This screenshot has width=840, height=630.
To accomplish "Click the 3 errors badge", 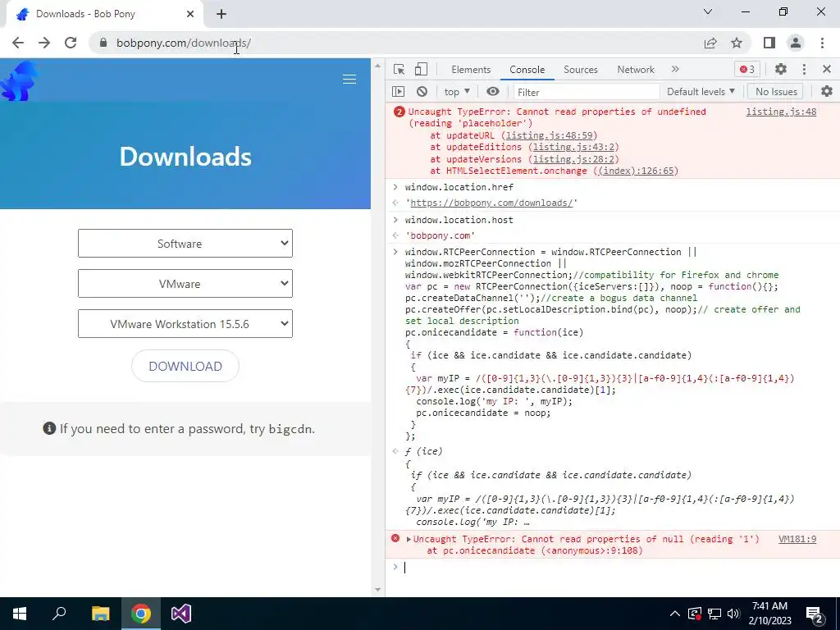I will [747, 69].
